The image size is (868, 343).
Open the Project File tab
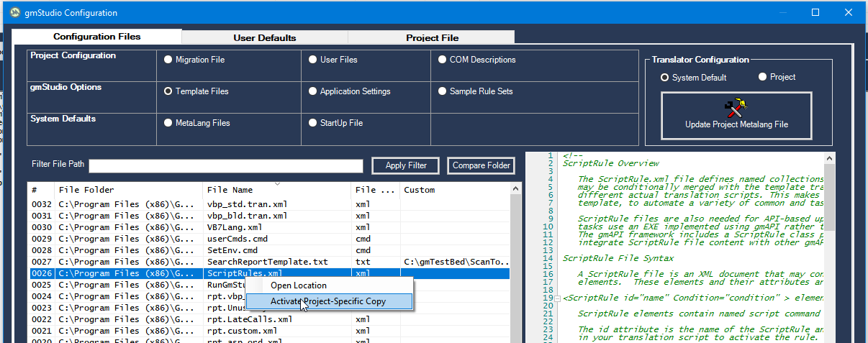point(432,37)
